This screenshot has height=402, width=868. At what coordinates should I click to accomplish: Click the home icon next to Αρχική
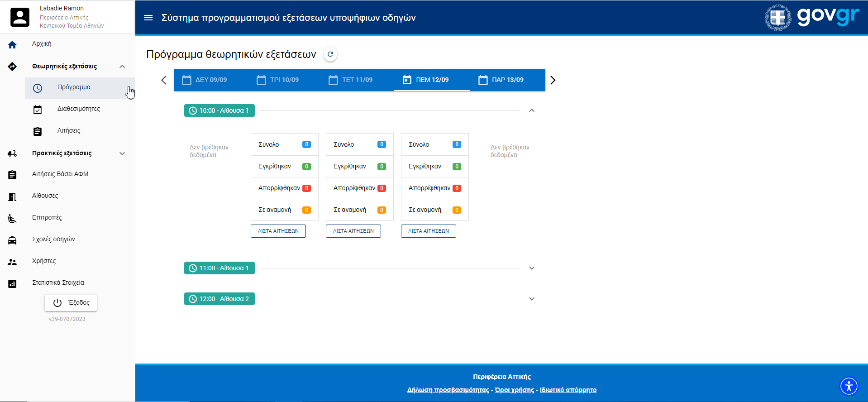(12, 44)
